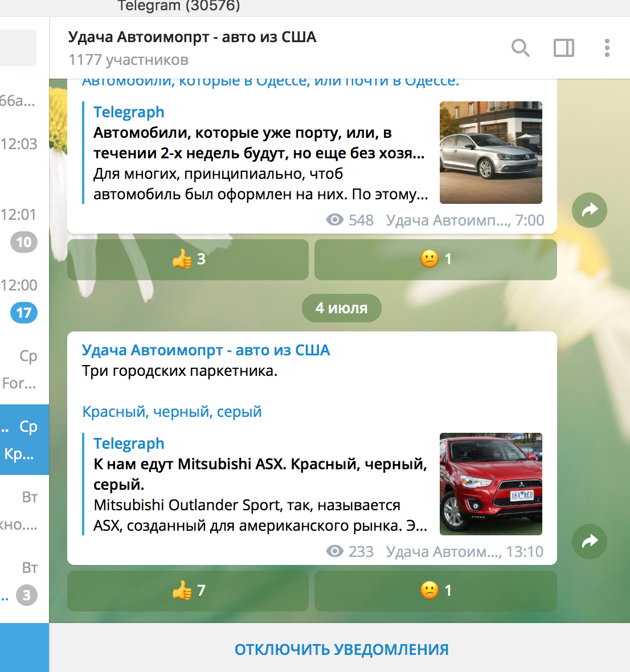The width and height of the screenshot is (630, 672).
Task: Open the link Красный, черный, серый
Action: [x=172, y=411]
